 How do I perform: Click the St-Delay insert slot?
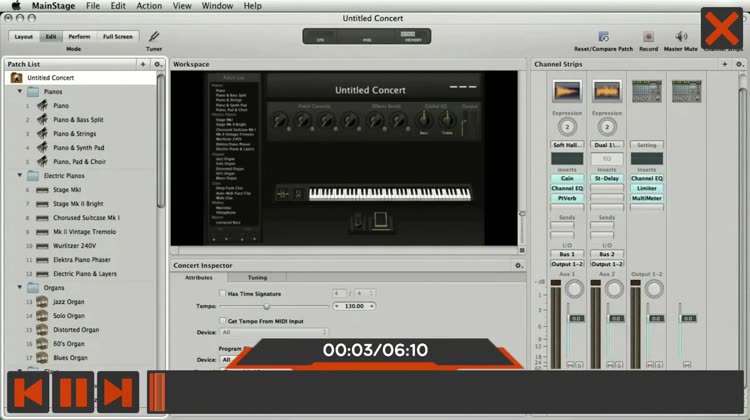pos(607,178)
